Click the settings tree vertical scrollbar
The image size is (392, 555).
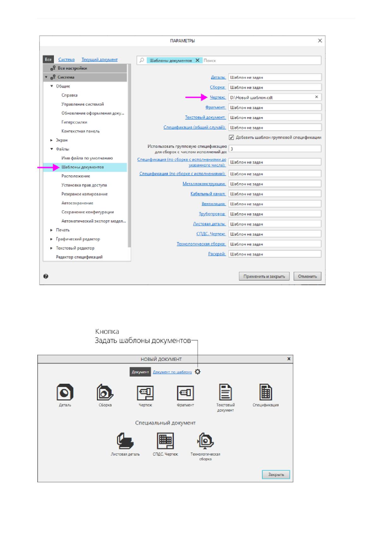pos(129,156)
